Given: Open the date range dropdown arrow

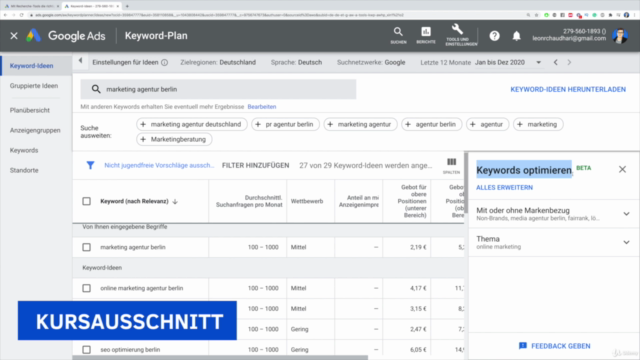Looking at the screenshot, I should click(x=538, y=62).
